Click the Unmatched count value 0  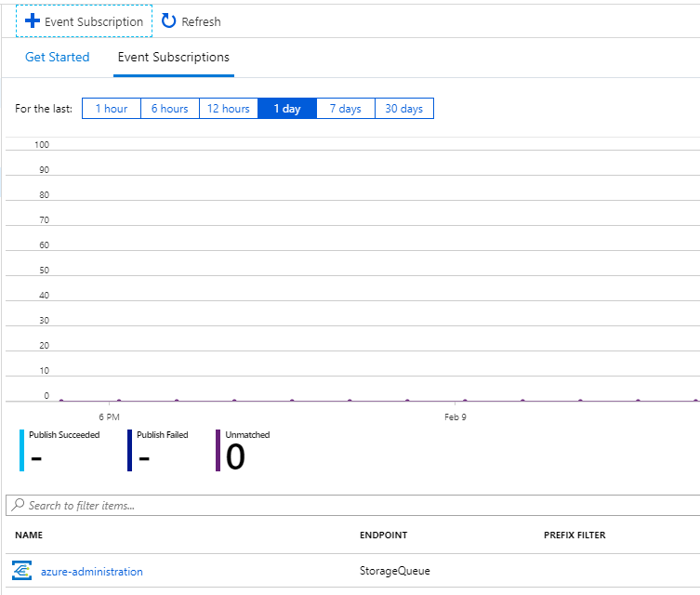pyautogui.click(x=235, y=456)
